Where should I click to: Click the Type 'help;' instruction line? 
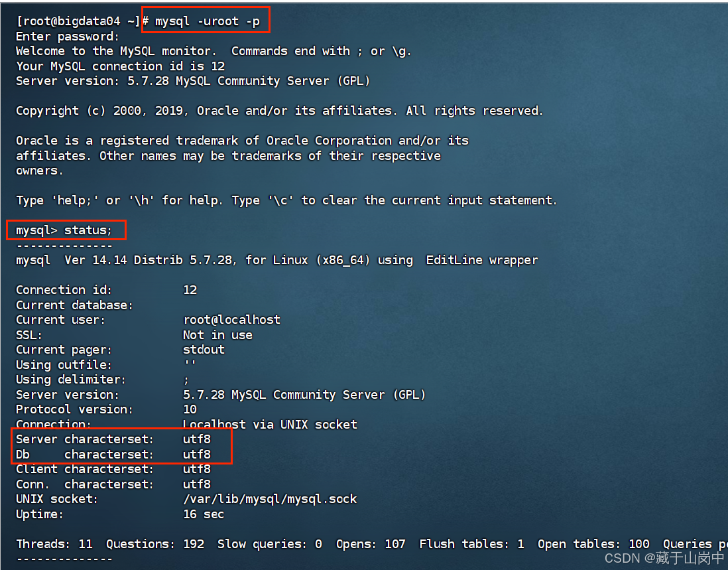pyautogui.click(x=285, y=200)
